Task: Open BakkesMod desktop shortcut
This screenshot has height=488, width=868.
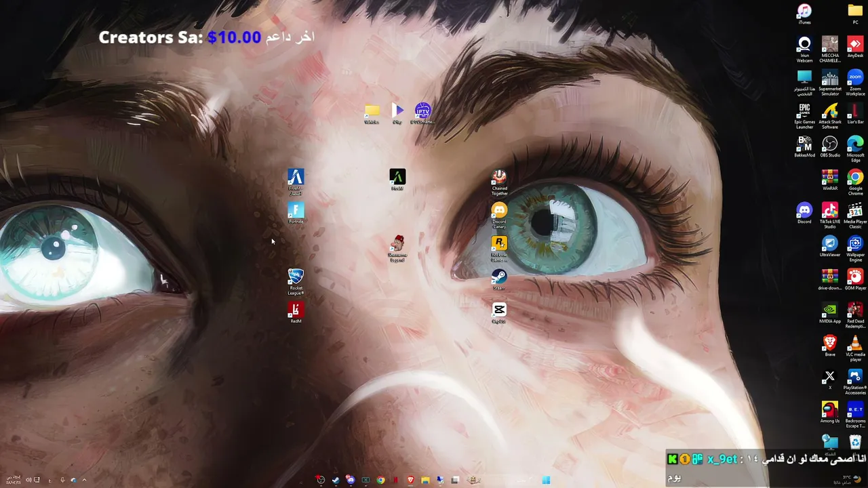Action: click(804, 147)
